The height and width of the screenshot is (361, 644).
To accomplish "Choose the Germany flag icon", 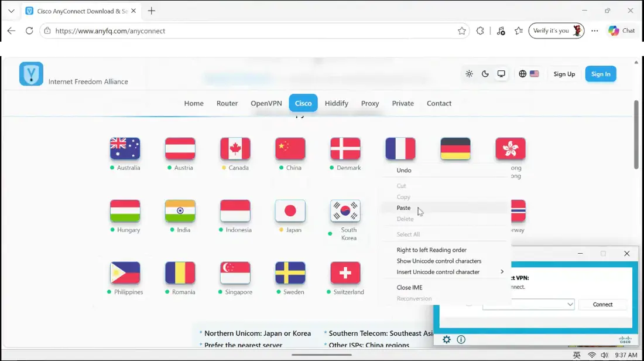I will (455, 148).
